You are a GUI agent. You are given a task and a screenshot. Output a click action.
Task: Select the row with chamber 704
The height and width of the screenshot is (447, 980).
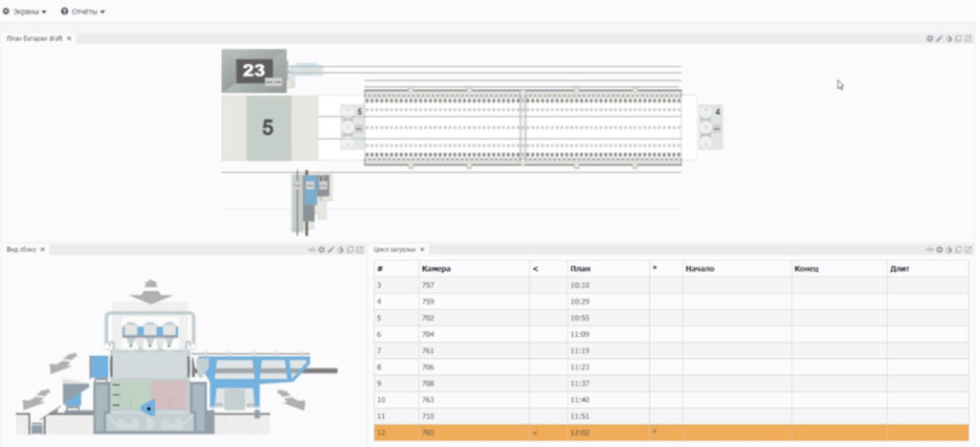[x=671, y=334]
